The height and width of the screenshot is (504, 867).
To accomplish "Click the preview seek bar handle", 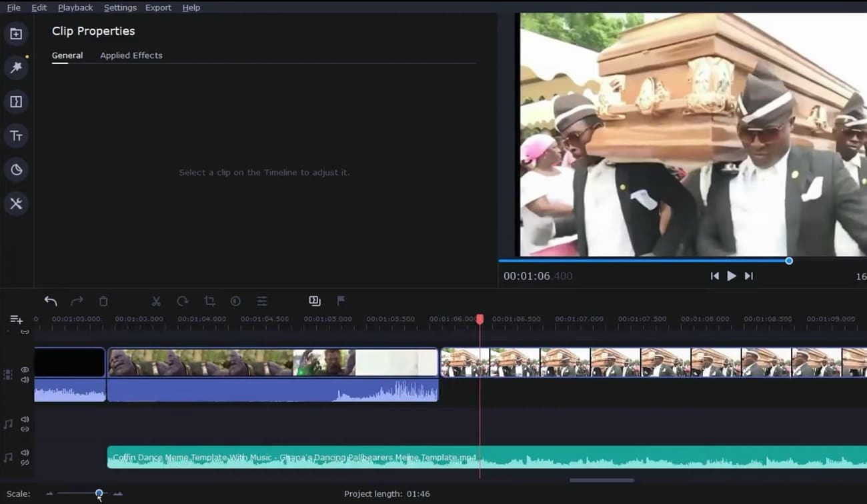I will coord(789,261).
